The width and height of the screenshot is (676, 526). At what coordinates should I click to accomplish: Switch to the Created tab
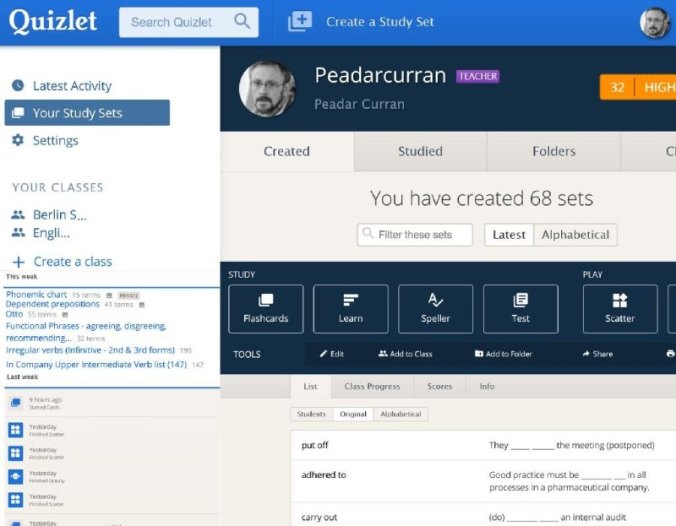[x=287, y=151]
